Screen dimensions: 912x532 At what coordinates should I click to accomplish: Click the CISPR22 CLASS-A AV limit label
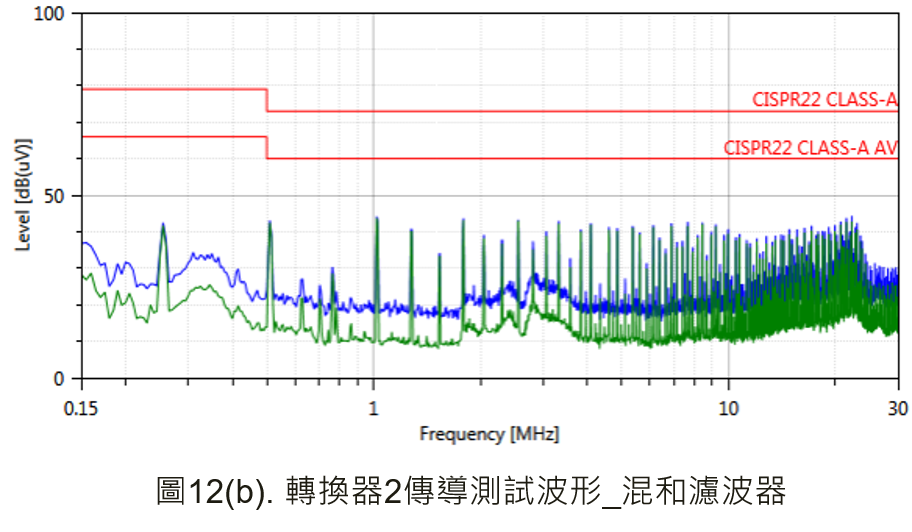tap(811, 148)
